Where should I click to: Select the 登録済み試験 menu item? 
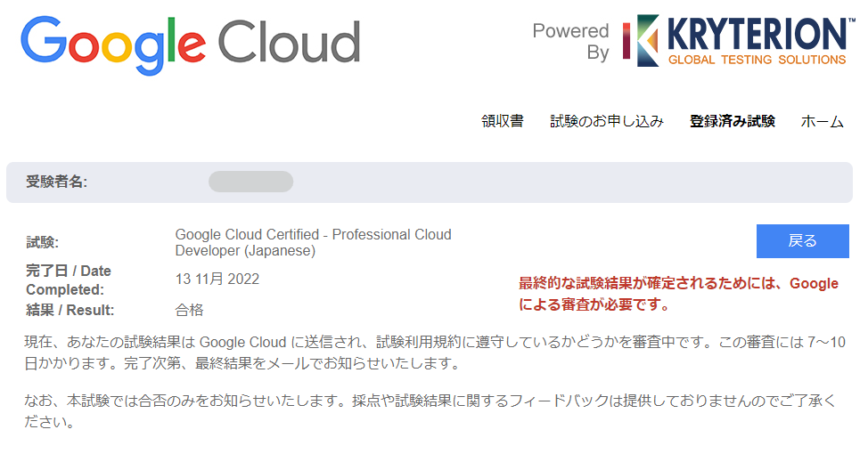[732, 121]
